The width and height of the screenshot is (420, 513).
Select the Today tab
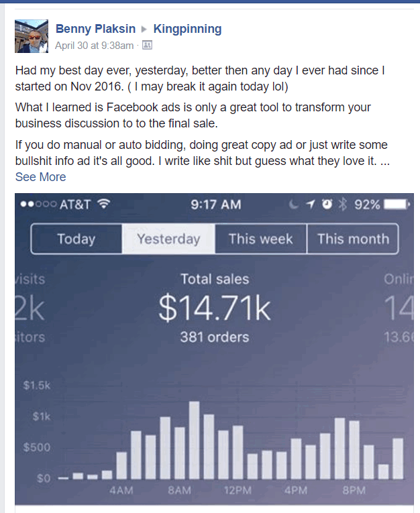[76, 239]
